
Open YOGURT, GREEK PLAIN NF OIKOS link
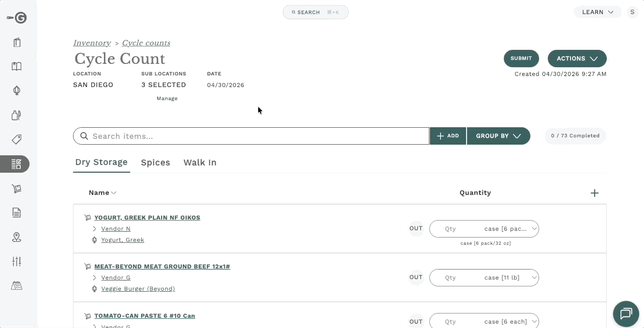coord(147,218)
